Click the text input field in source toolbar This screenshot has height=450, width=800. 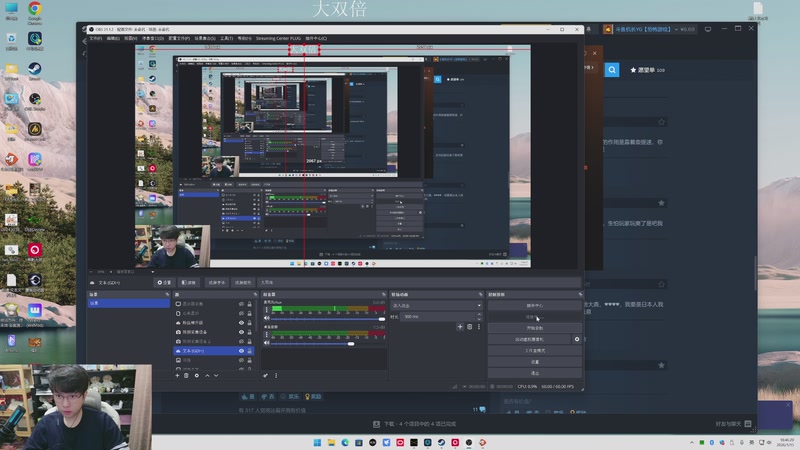(419, 282)
